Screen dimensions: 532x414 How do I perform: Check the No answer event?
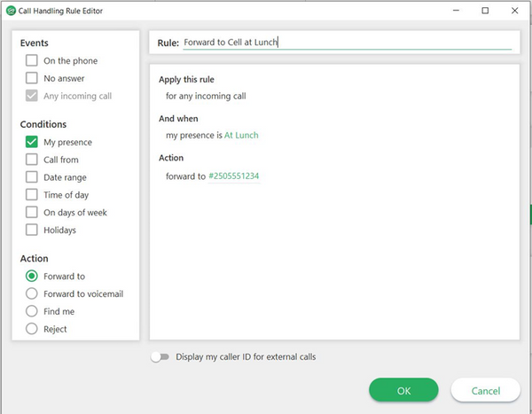click(x=32, y=79)
